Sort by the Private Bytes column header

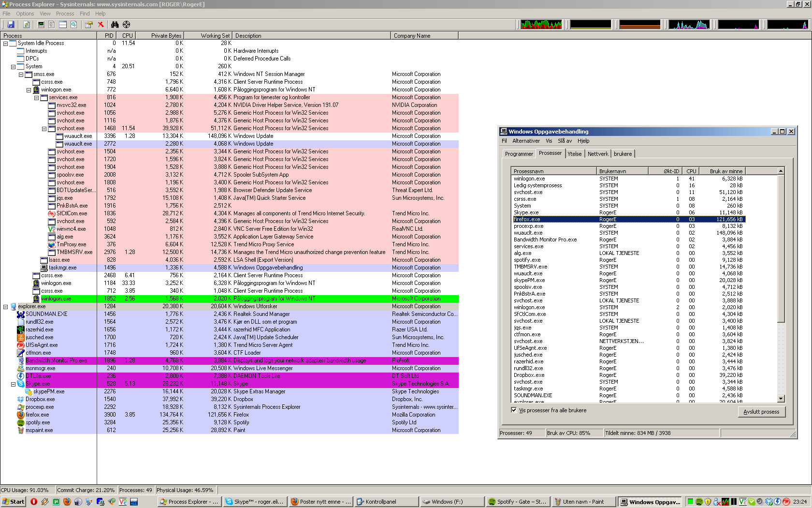point(160,36)
